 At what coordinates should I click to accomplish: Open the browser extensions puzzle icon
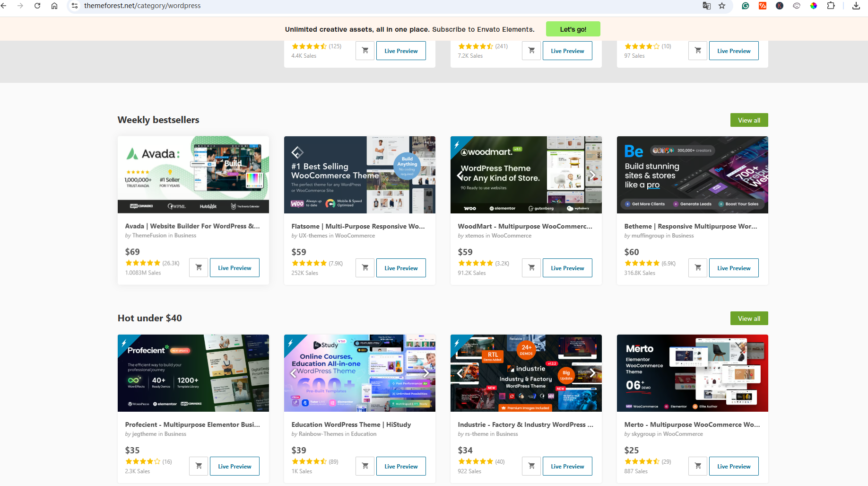(x=831, y=6)
